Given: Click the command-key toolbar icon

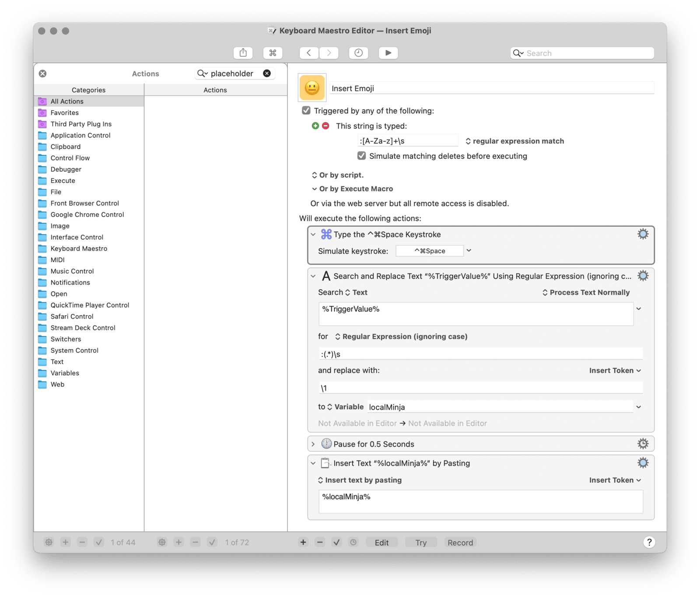Looking at the screenshot, I should point(273,53).
